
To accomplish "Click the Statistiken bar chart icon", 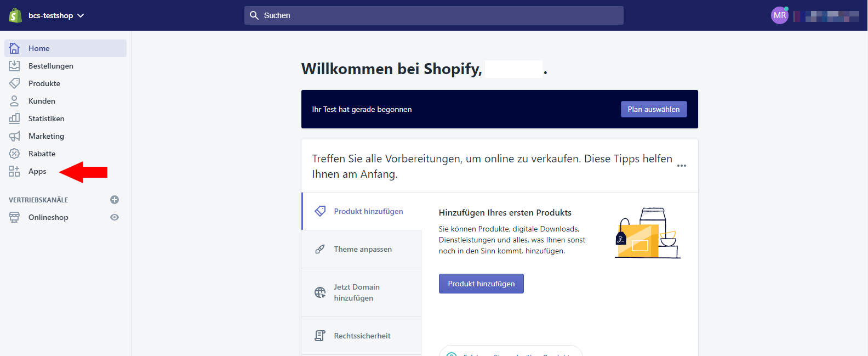I will (14, 118).
